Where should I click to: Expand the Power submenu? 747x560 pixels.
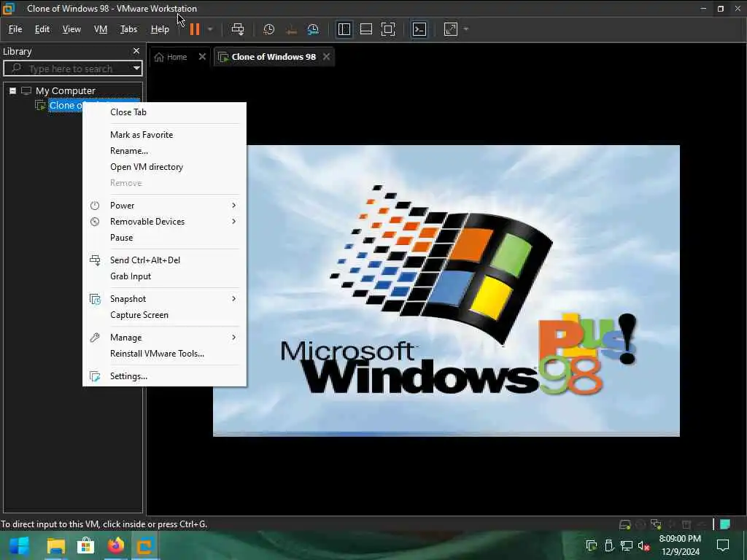tap(164, 205)
